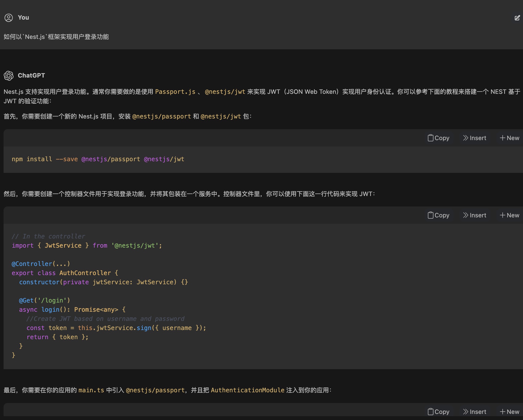The image size is (523, 420).
Task: Insert the npm install code block
Action: [474, 138]
